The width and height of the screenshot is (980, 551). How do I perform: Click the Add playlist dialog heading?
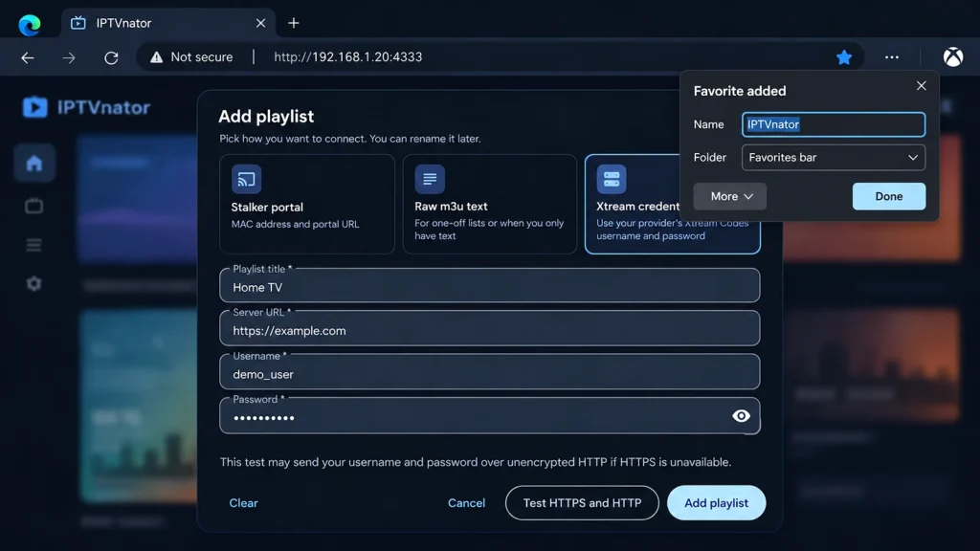click(x=266, y=116)
